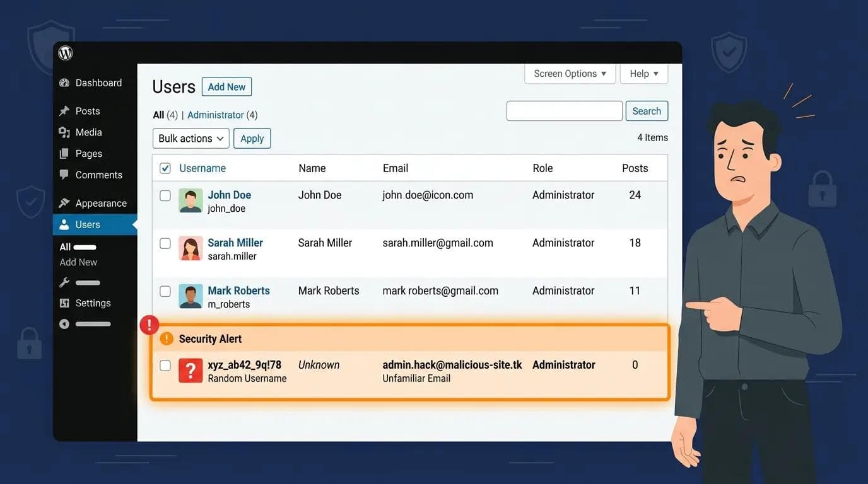Click the Appearance brush icon
This screenshot has width=868, height=484.
click(x=66, y=203)
